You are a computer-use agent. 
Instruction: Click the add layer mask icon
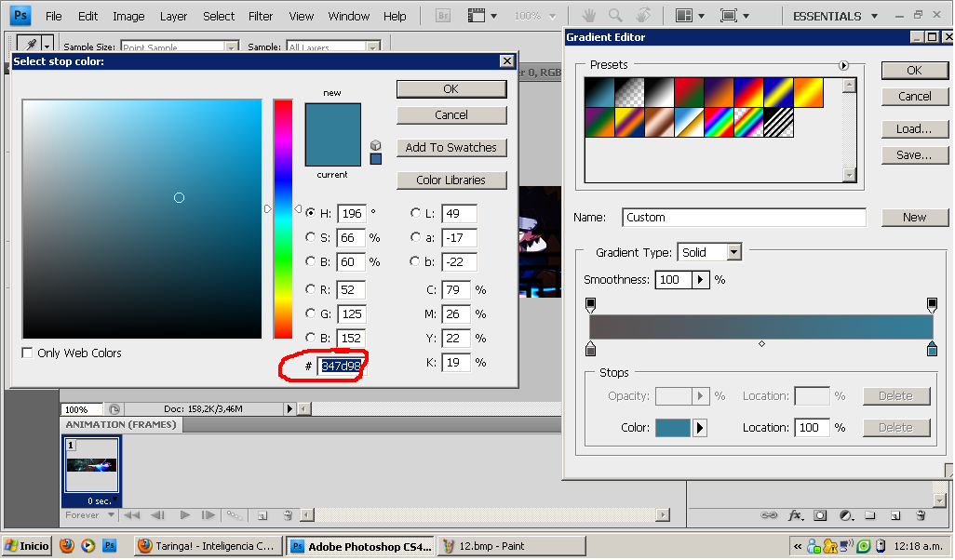click(820, 514)
